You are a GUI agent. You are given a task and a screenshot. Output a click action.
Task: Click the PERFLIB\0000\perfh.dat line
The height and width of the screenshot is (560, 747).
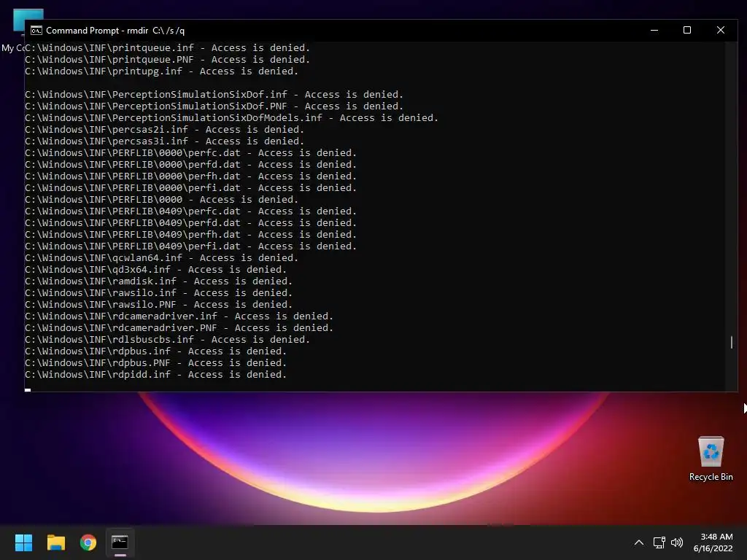[190, 176]
